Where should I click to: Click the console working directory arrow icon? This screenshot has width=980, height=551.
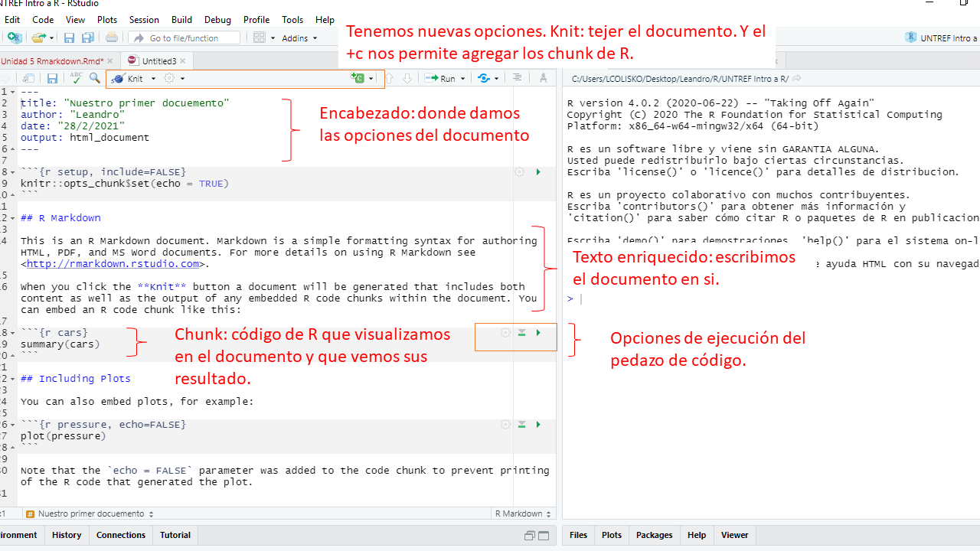(x=797, y=79)
